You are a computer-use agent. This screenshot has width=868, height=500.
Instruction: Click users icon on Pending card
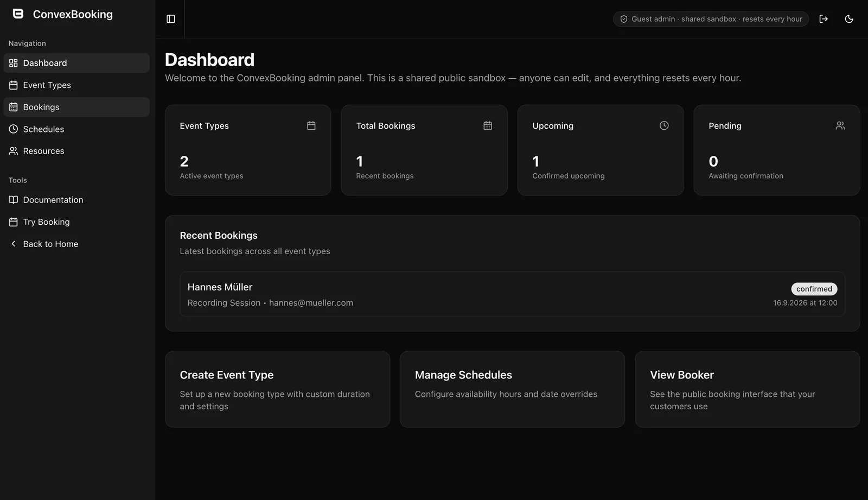(840, 125)
